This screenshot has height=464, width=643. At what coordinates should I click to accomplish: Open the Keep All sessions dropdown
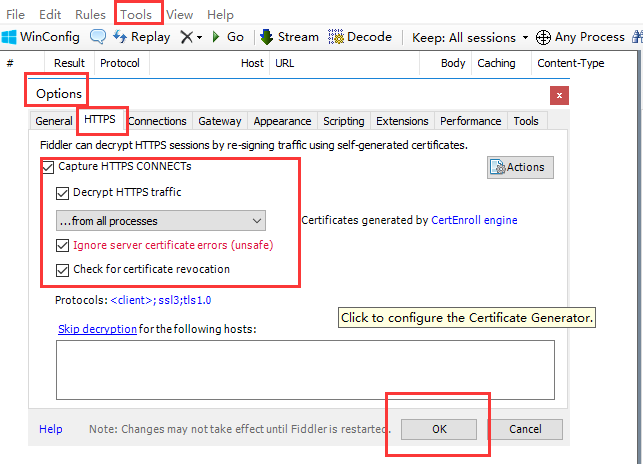[470, 38]
